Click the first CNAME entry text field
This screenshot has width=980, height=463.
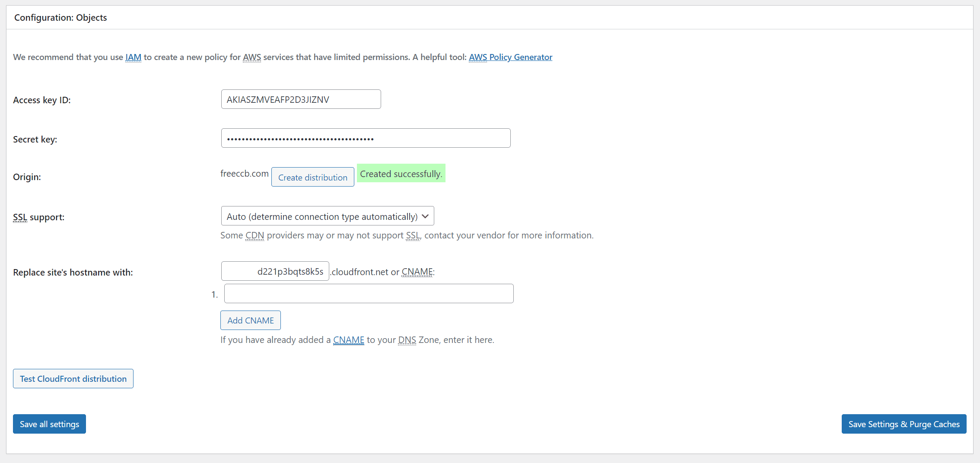click(369, 294)
